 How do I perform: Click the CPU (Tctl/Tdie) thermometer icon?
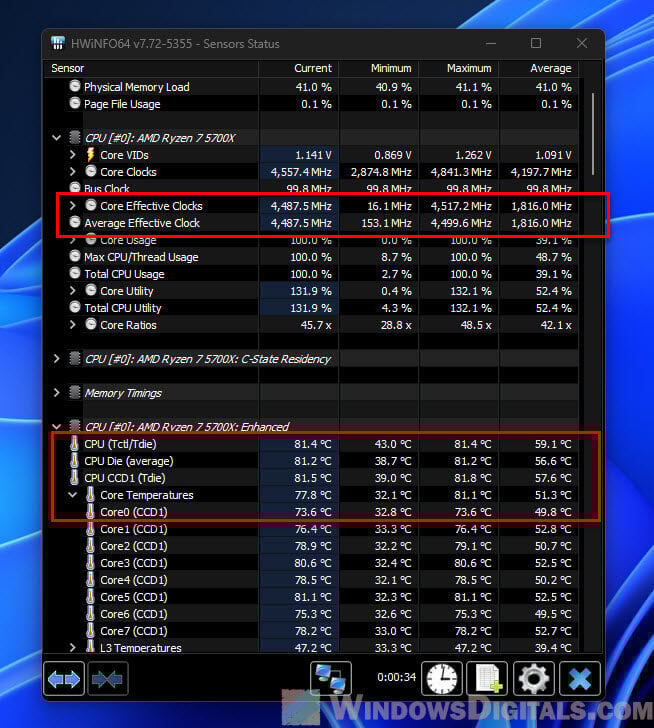(x=74, y=443)
